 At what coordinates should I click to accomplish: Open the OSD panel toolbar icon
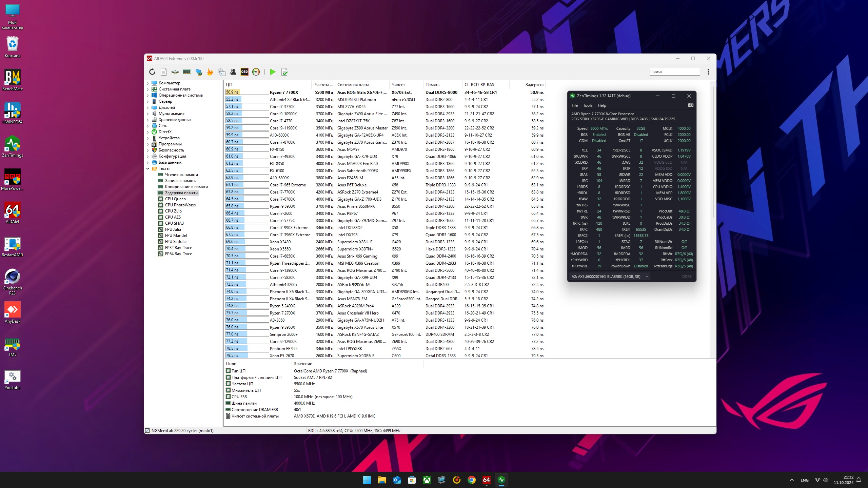click(244, 72)
